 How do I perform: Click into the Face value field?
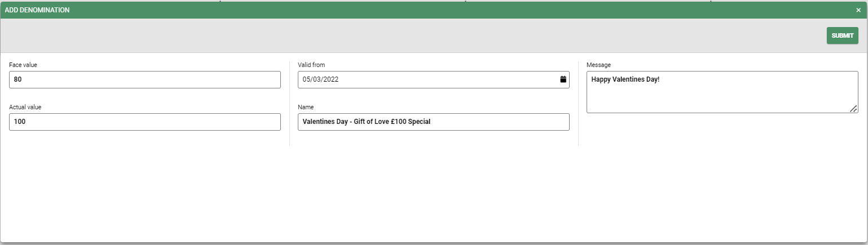144,79
